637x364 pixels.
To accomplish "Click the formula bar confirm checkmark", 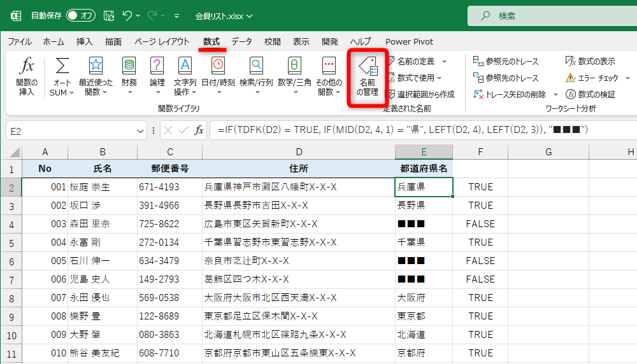I will 183,130.
